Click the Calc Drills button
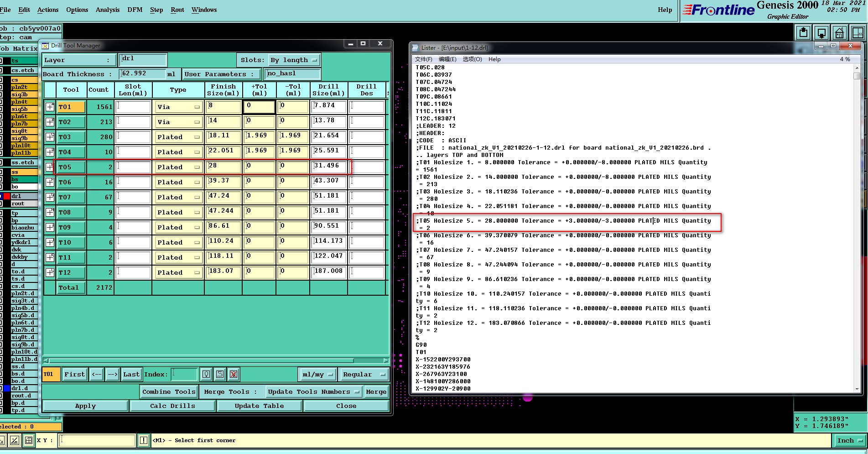Image resolution: width=868 pixels, height=454 pixels. click(x=172, y=406)
